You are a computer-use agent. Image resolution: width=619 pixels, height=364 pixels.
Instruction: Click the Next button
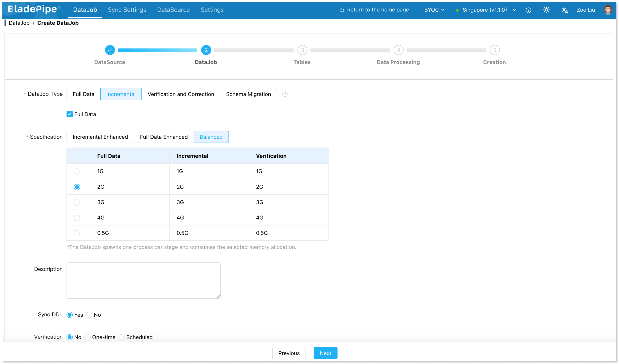325,353
